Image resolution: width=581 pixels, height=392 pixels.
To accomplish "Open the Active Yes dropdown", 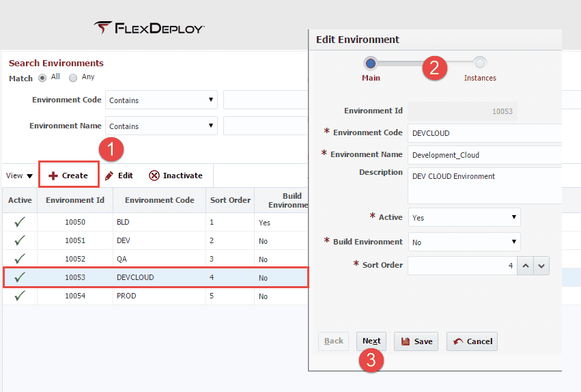I will click(464, 217).
